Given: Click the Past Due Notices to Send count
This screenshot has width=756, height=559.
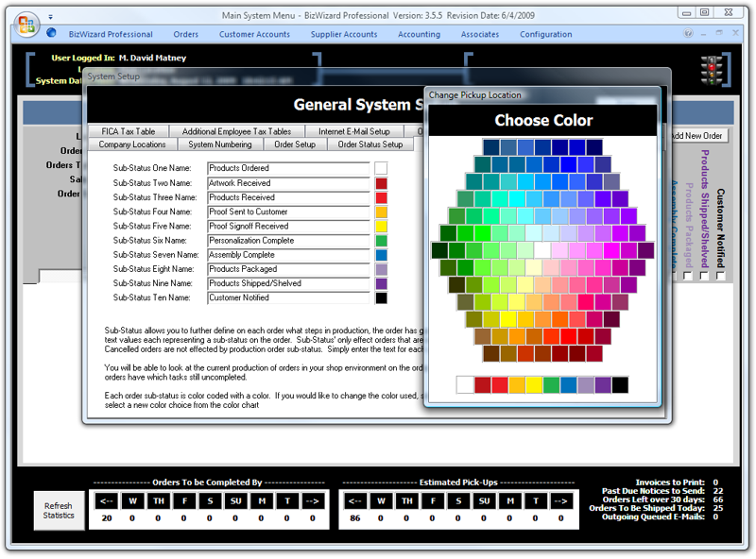Looking at the screenshot, I should (x=718, y=491).
